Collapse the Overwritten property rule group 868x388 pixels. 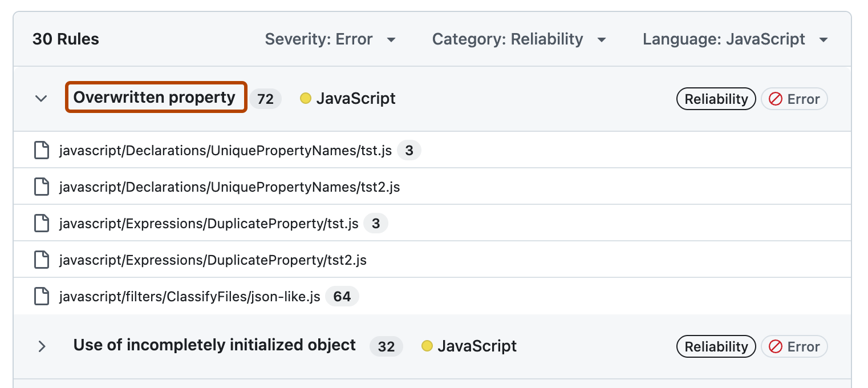pyautogui.click(x=41, y=99)
